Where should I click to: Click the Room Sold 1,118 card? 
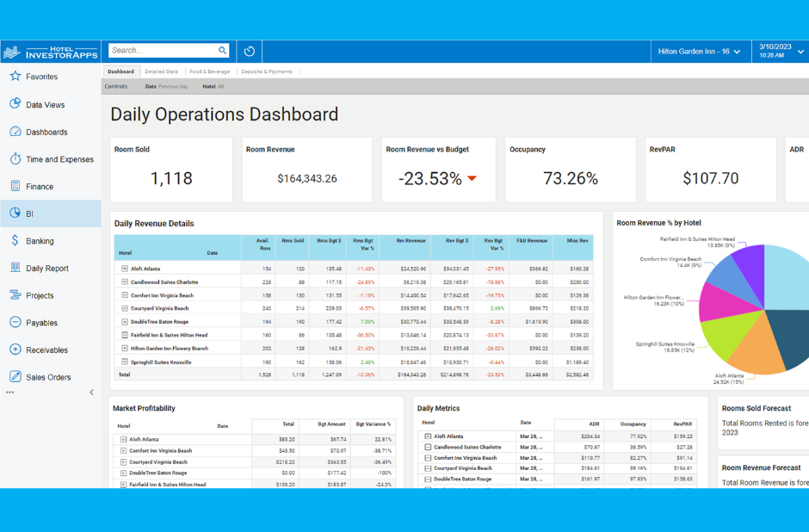click(x=171, y=170)
